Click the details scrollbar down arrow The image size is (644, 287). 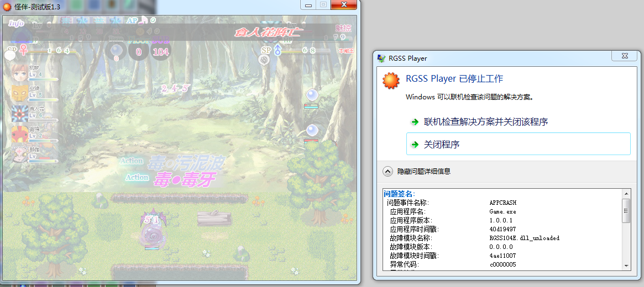(626, 265)
